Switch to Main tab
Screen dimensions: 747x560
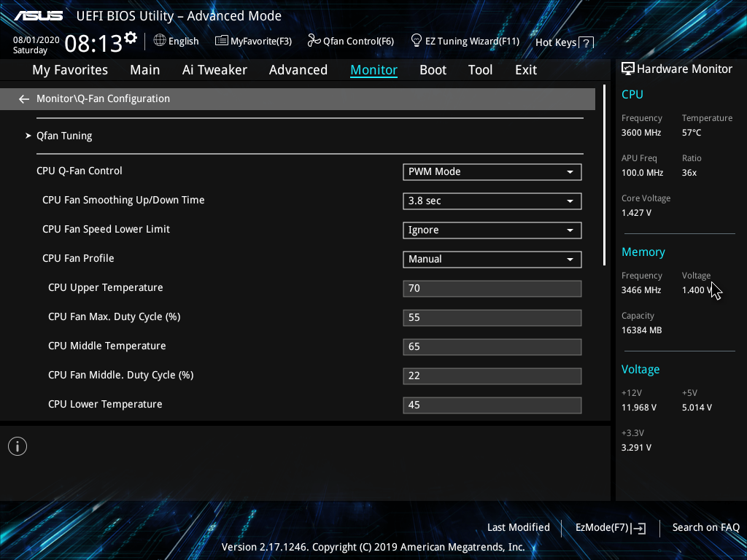click(x=145, y=70)
